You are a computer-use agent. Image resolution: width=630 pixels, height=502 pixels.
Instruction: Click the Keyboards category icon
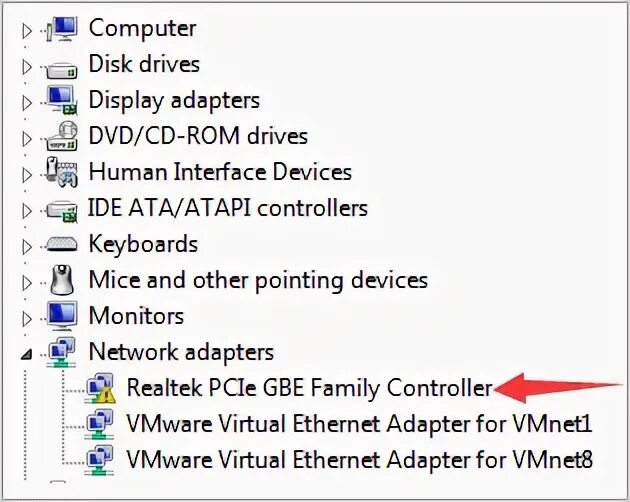pos(61,244)
